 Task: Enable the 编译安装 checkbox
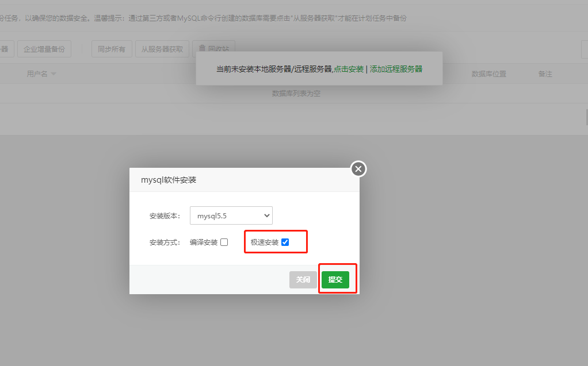(x=224, y=242)
